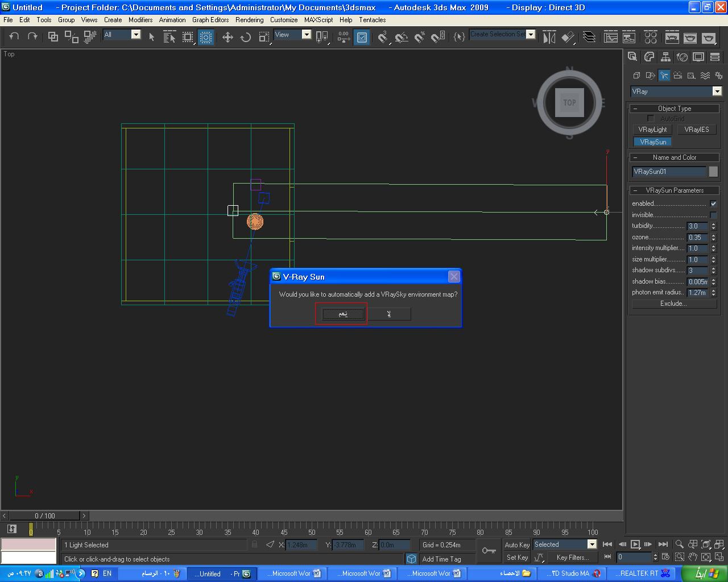
Task: Toggle Window/Crossing selection mode
Action: coord(206,37)
